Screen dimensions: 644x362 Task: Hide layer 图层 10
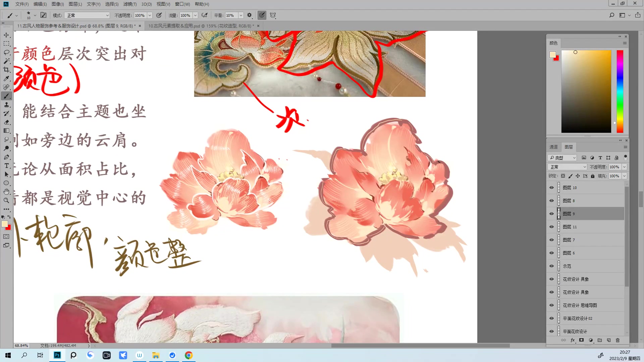(551, 188)
